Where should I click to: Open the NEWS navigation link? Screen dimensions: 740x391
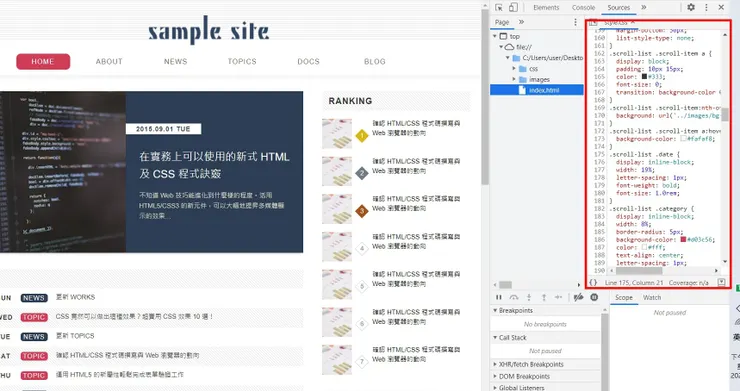[176, 61]
